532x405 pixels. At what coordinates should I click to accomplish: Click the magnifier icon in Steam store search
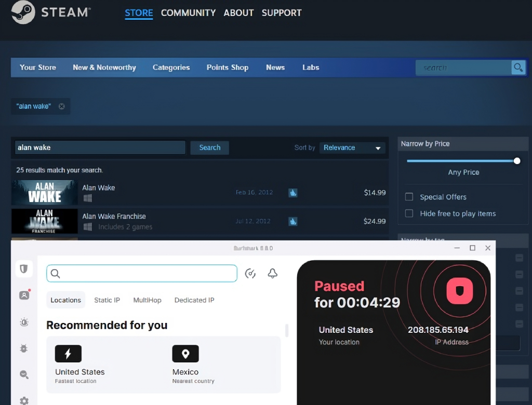tap(518, 67)
